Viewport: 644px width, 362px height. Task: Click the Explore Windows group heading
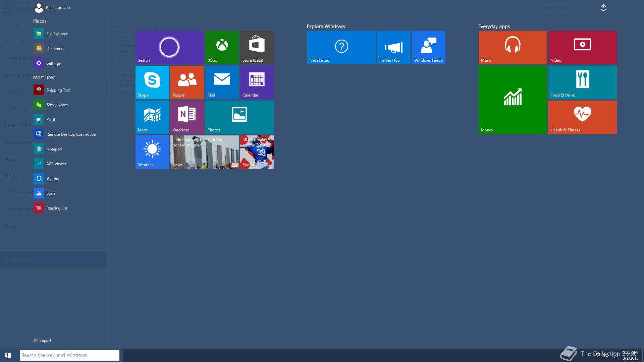coord(326,26)
